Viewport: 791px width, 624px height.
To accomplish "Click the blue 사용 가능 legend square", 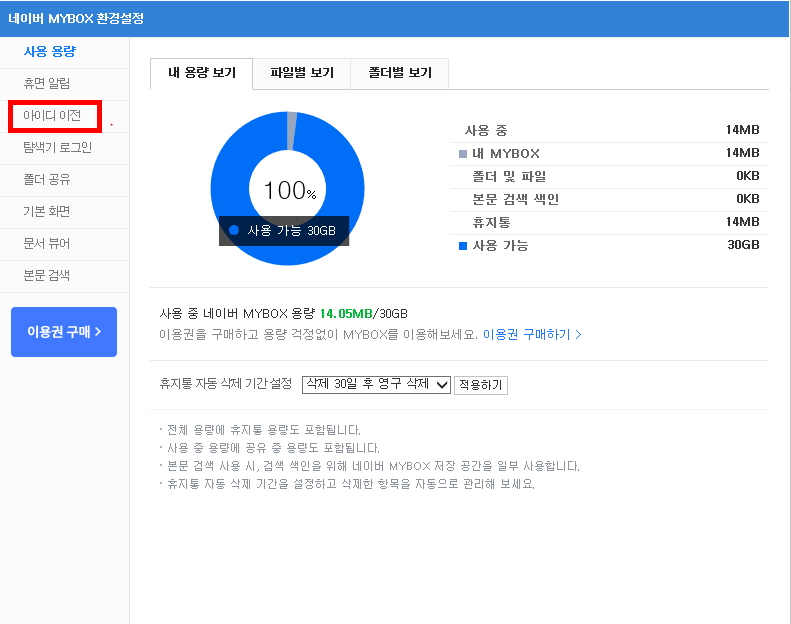I will tap(463, 246).
